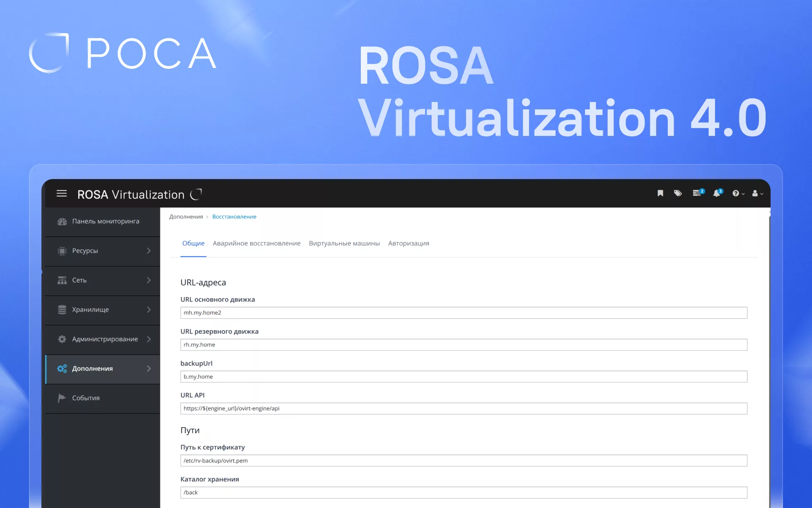Open the user account dropdown

pyautogui.click(x=757, y=193)
